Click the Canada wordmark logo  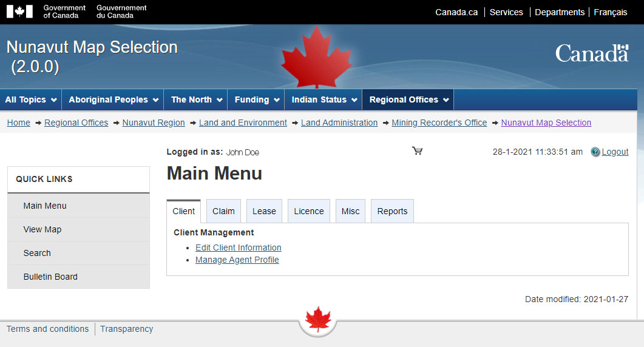591,53
